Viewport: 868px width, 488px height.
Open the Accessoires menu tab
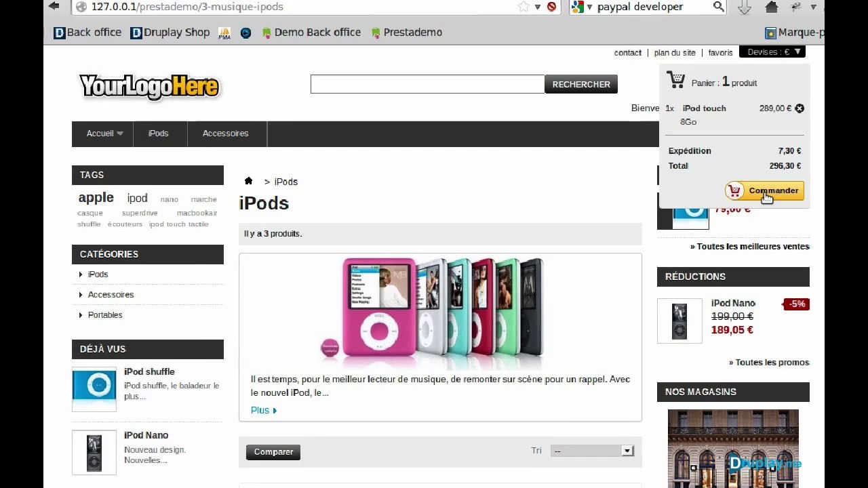click(x=226, y=134)
